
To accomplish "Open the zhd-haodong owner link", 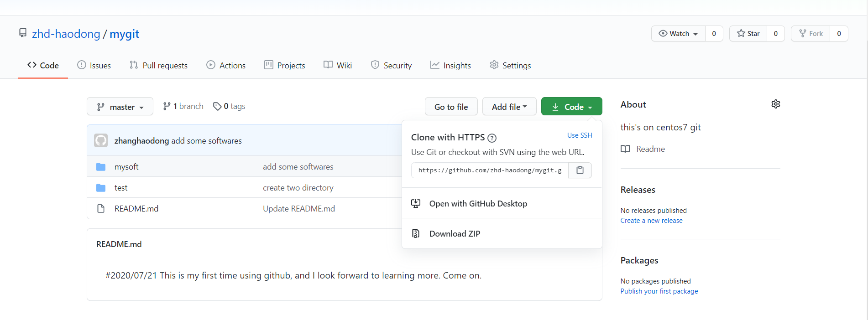I will 66,34.
